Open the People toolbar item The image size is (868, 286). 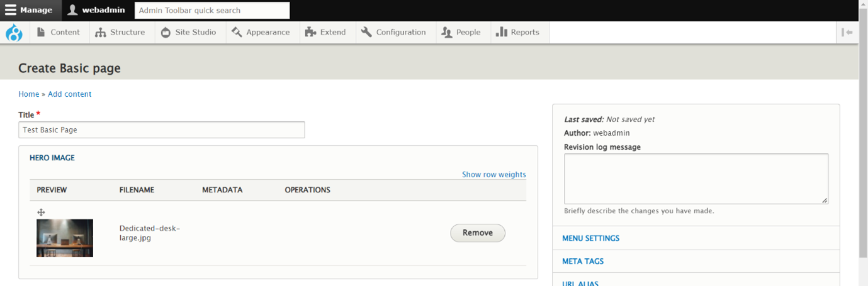tap(461, 33)
